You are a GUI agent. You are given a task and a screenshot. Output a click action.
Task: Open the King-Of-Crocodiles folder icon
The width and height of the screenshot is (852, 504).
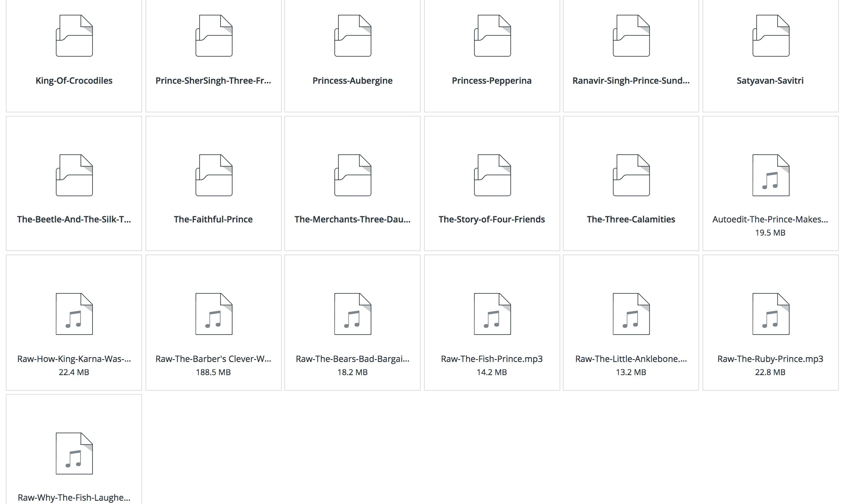tap(74, 36)
